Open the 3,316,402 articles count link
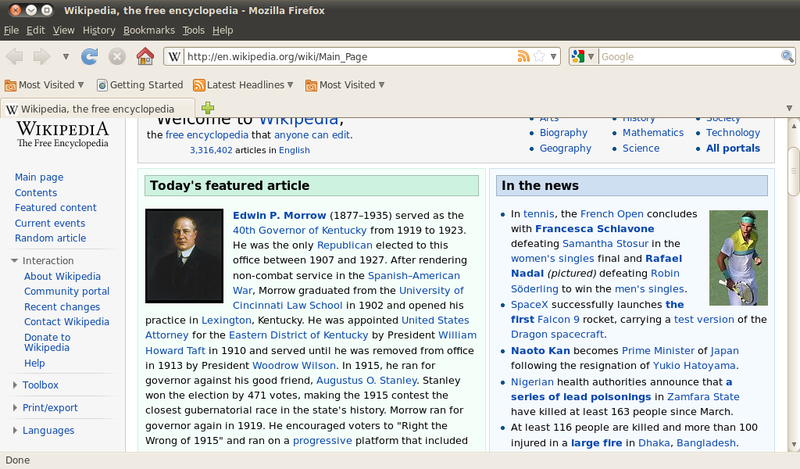The width and height of the screenshot is (800, 469). [x=211, y=150]
